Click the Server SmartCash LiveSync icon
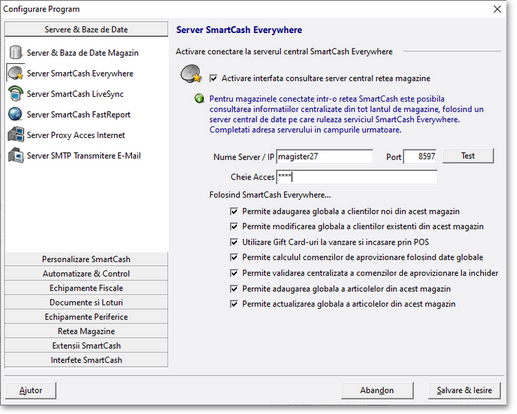The height and width of the screenshot is (414, 517). point(15,94)
